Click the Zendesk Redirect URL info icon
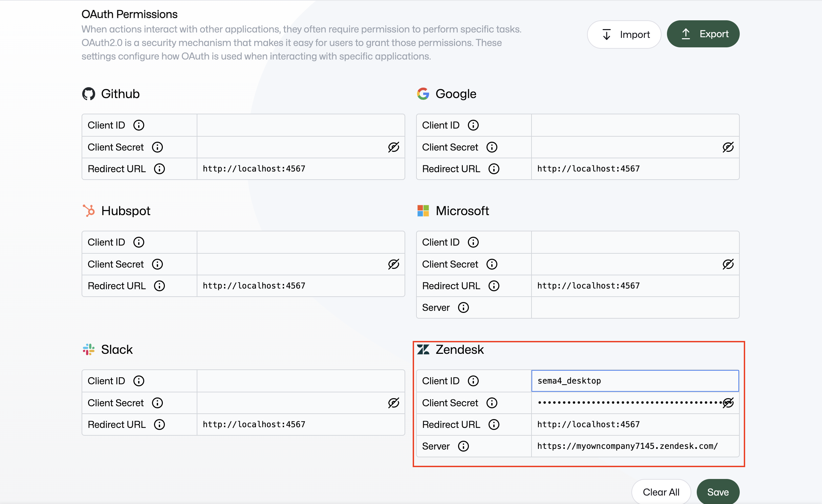The height and width of the screenshot is (504, 822). [494, 425]
